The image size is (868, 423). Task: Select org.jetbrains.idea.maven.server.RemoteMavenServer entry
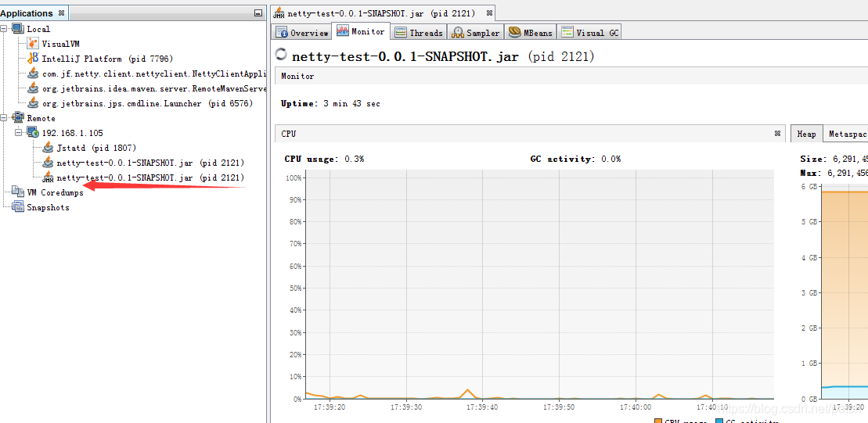click(x=154, y=88)
